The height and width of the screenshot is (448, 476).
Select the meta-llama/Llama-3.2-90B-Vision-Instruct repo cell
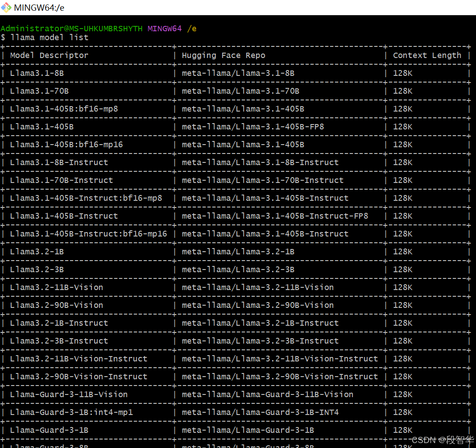click(x=280, y=377)
